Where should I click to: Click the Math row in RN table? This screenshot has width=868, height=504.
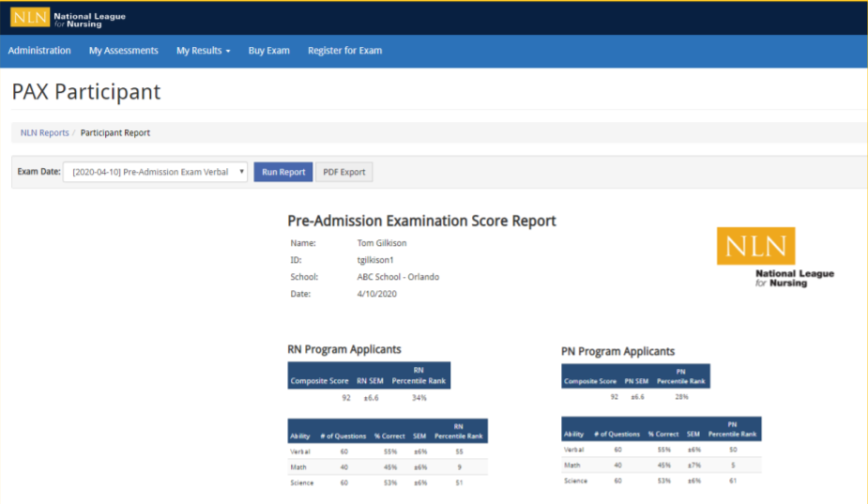pos(388,466)
